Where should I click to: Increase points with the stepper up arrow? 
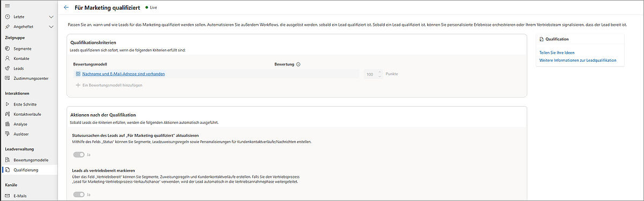[x=379, y=72]
